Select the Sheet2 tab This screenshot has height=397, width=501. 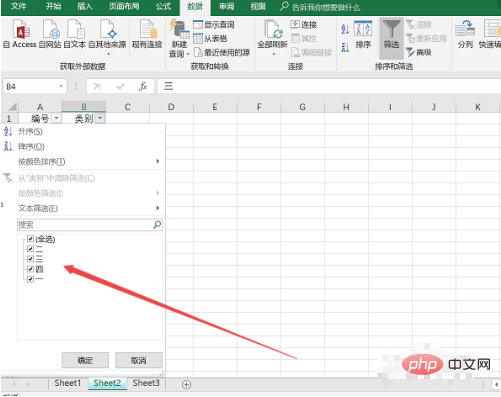pyautogui.click(x=107, y=383)
